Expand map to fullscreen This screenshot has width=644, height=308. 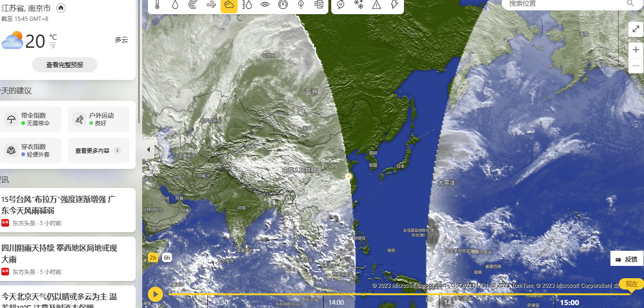pyautogui.click(x=635, y=29)
